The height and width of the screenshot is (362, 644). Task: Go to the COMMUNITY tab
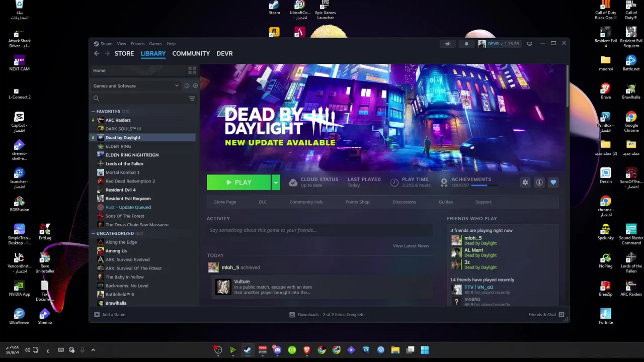191,53
